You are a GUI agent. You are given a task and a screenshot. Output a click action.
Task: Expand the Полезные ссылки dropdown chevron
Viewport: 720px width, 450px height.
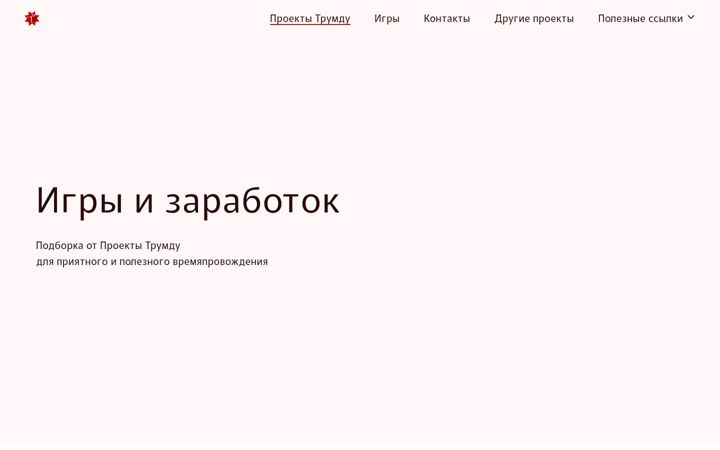pos(691,17)
